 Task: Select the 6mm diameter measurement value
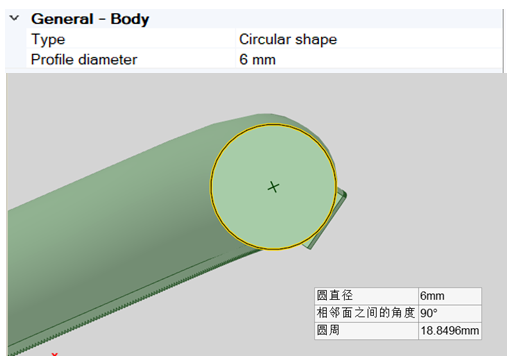pyautogui.click(x=432, y=296)
